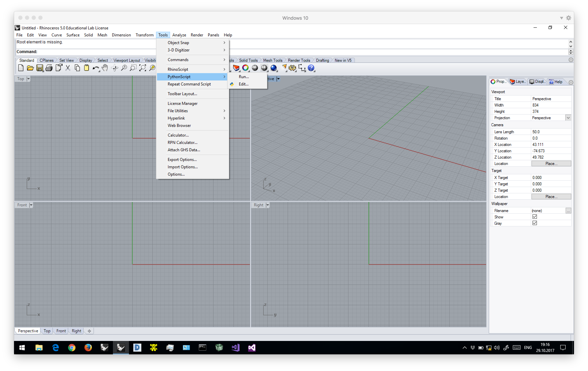Toggle the Wallpaper Gray checkbox

click(535, 223)
